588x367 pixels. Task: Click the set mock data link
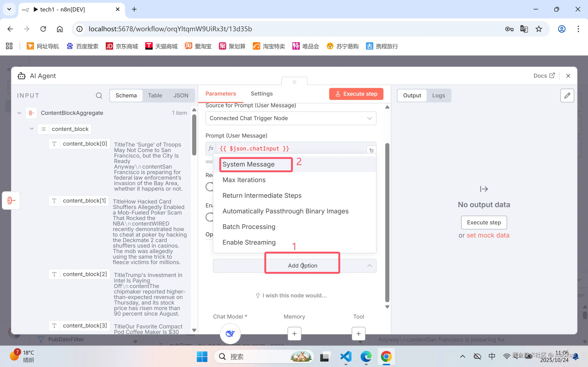[x=488, y=235]
